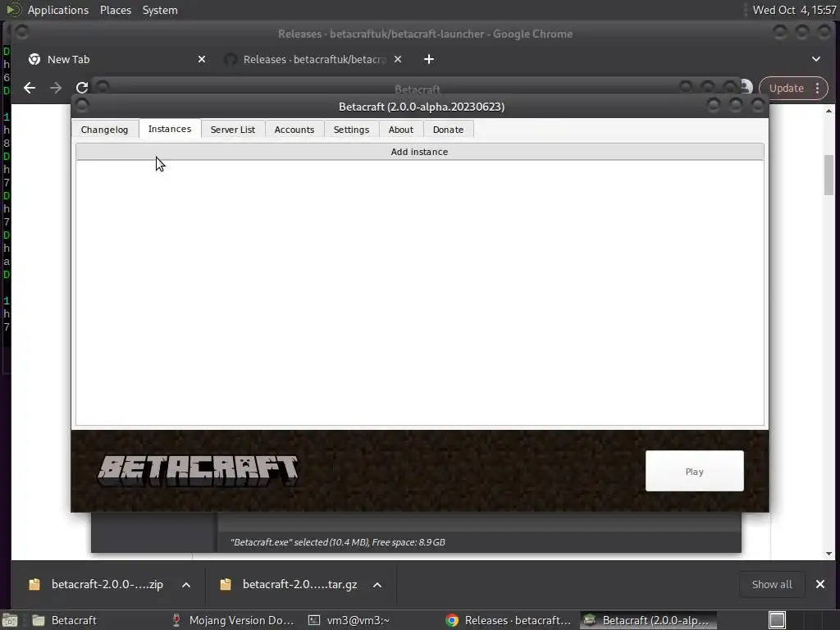Viewport: 840px width, 630px height.
Task: Switch to the vm3@vm3 terminal window
Action: point(348,620)
